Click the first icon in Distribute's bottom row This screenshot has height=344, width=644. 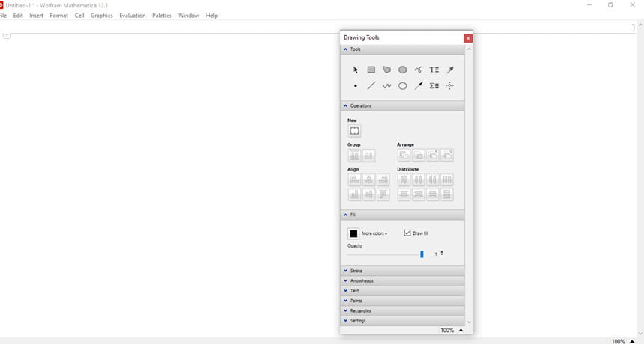[x=404, y=194]
